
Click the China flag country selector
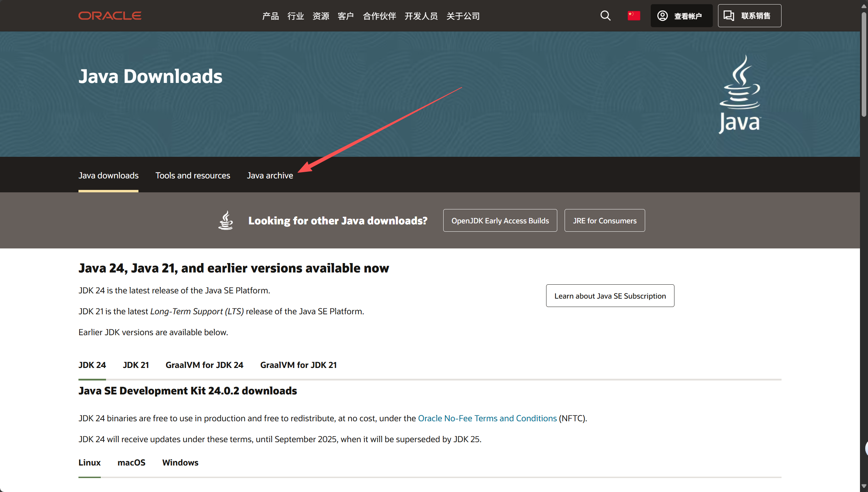634,16
